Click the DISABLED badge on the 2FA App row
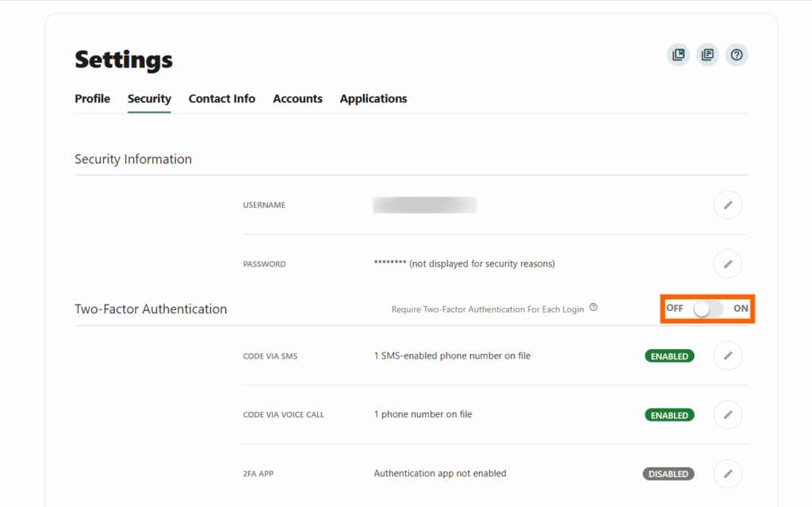The width and height of the screenshot is (812, 507). (x=668, y=473)
